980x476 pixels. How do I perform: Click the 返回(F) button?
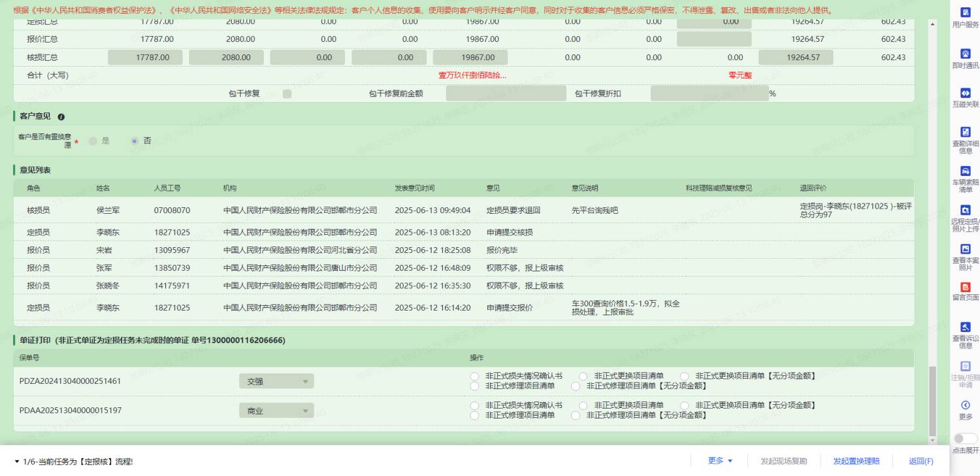[921, 461]
